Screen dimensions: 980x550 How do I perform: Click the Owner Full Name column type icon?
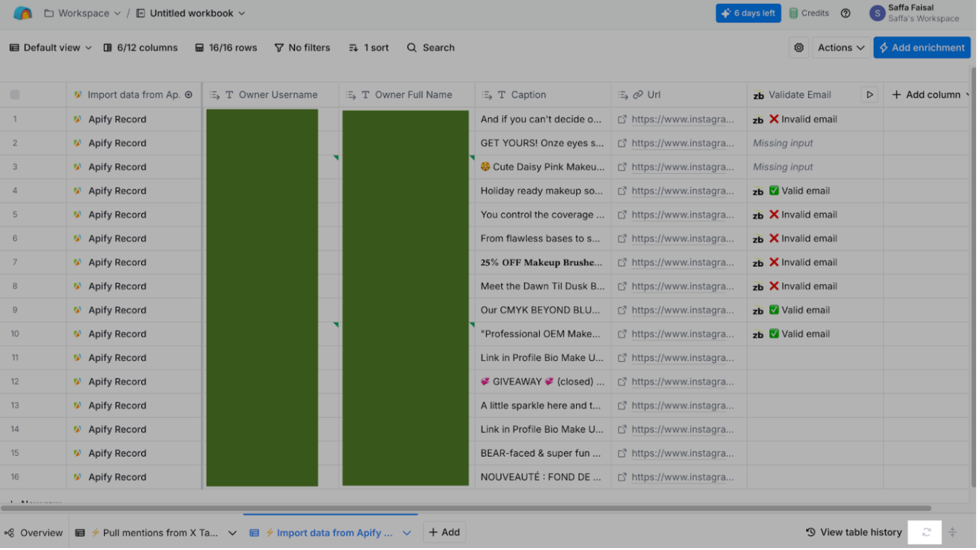[x=367, y=95]
